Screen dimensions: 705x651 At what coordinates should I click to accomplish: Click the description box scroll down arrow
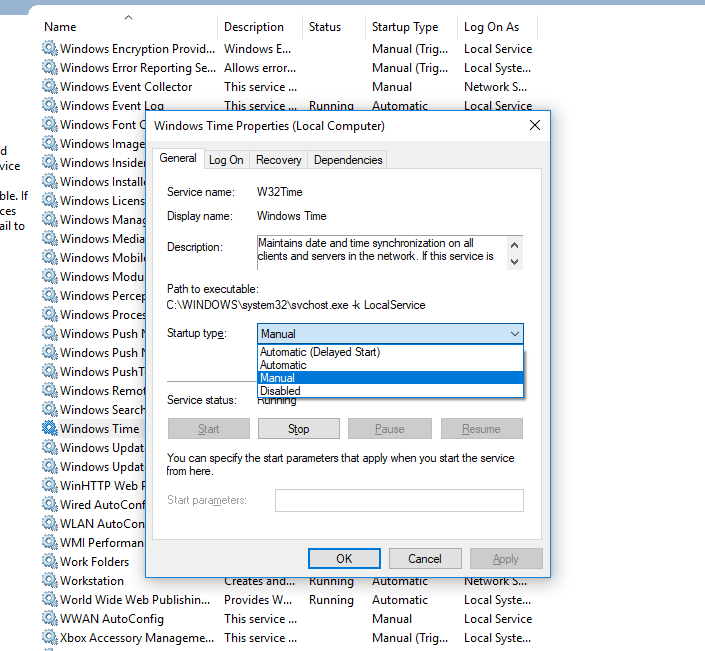pyautogui.click(x=515, y=262)
